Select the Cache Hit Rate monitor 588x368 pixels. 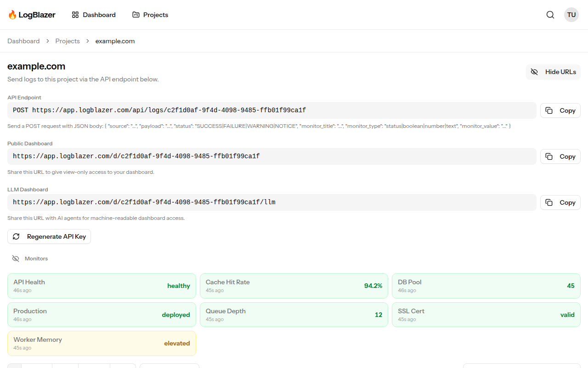294,286
